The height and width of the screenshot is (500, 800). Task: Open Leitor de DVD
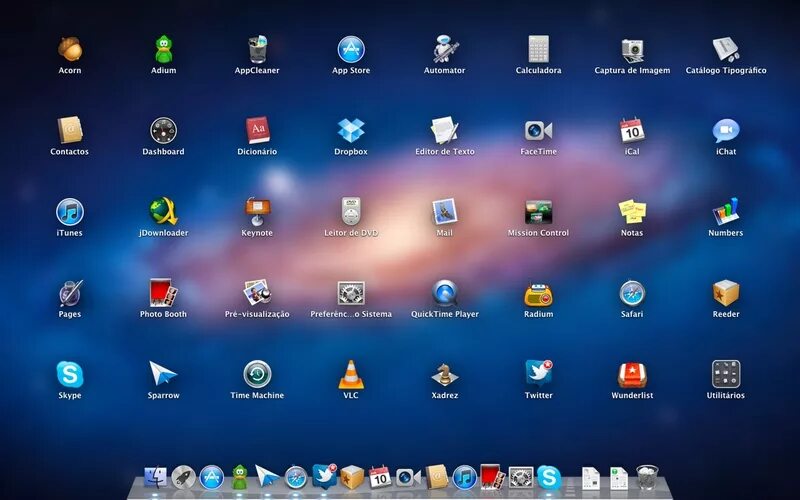tap(351, 211)
